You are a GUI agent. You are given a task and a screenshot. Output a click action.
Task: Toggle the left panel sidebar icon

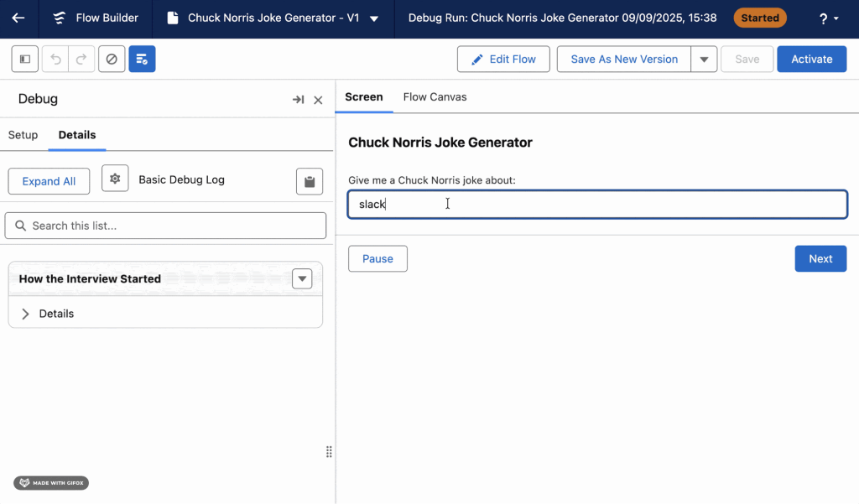pos(25,59)
